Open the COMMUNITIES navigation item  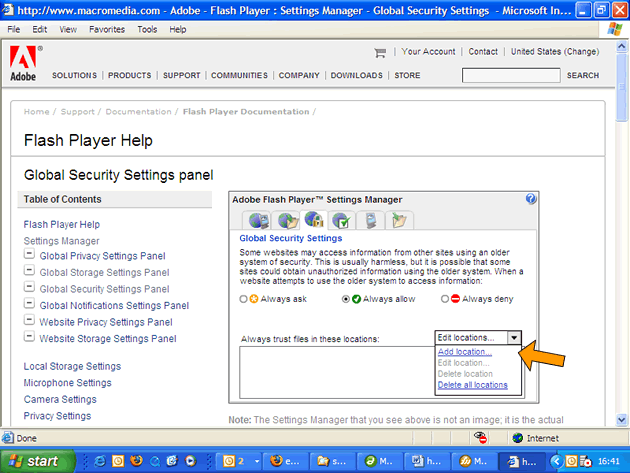(x=239, y=76)
